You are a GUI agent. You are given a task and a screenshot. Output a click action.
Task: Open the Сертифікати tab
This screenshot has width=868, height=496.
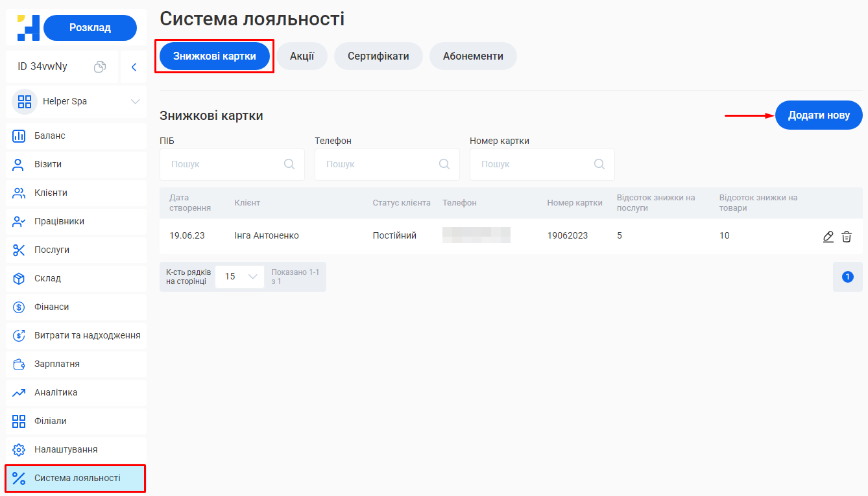coord(378,56)
